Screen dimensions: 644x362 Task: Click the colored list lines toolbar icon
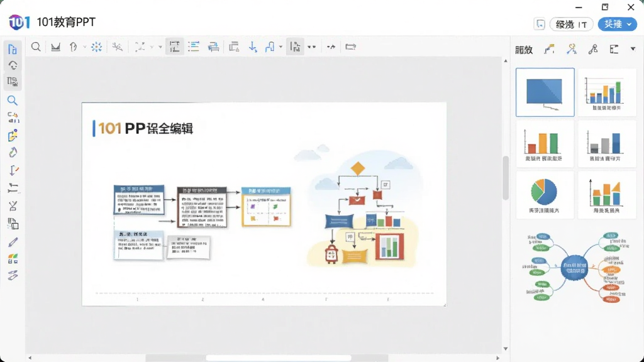point(194,47)
